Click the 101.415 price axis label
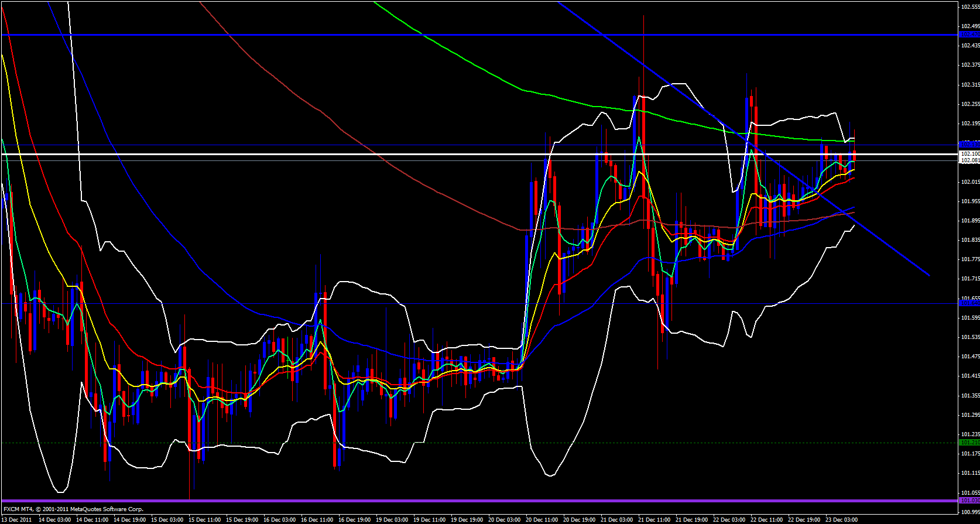The width and height of the screenshot is (980, 524). tap(970, 376)
